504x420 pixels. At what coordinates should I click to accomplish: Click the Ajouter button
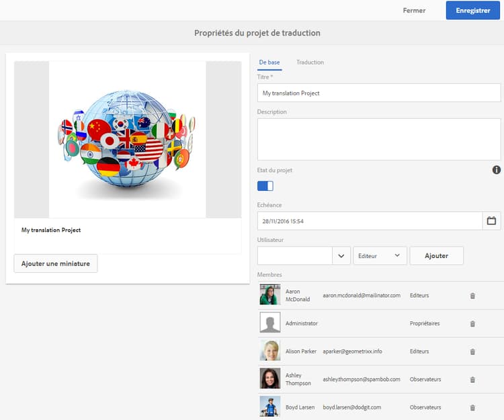tap(437, 256)
